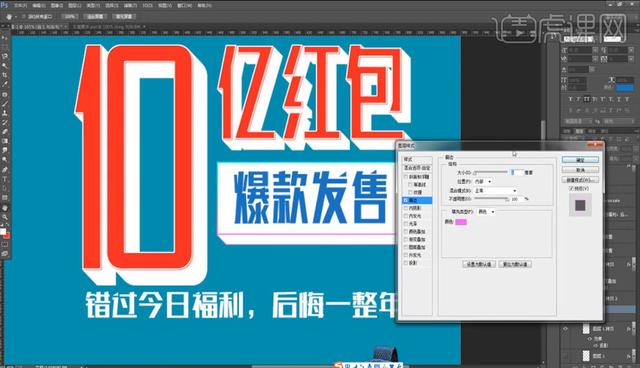Select the Gradient tool
640x368 pixels.
5,142
